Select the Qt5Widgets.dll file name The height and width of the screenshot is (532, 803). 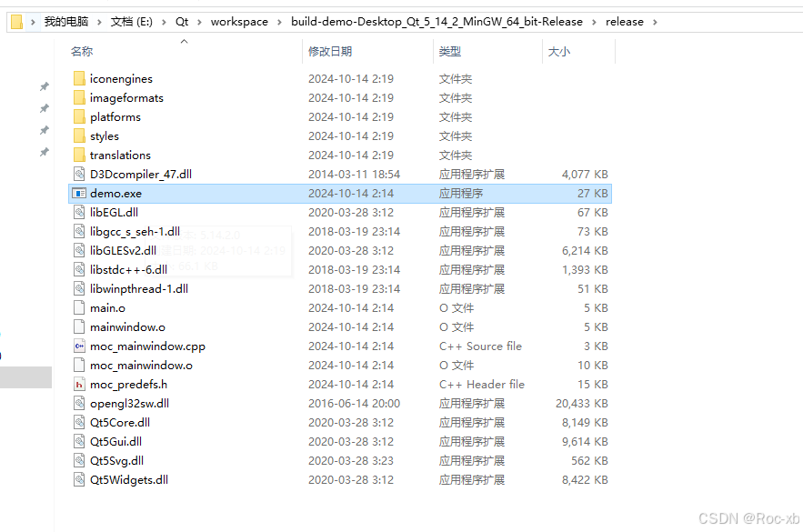(129, 480)
